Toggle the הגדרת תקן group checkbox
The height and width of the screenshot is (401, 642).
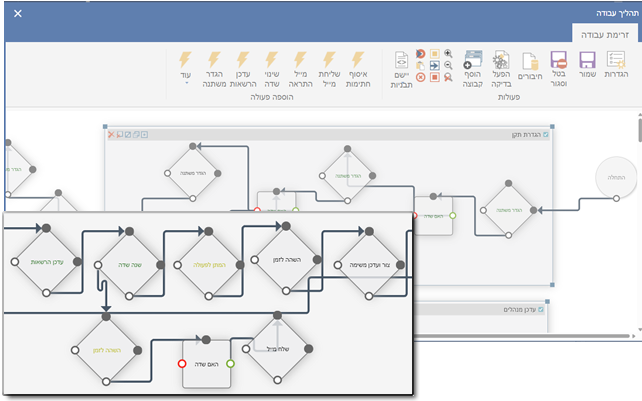click(x=545, y=134)
